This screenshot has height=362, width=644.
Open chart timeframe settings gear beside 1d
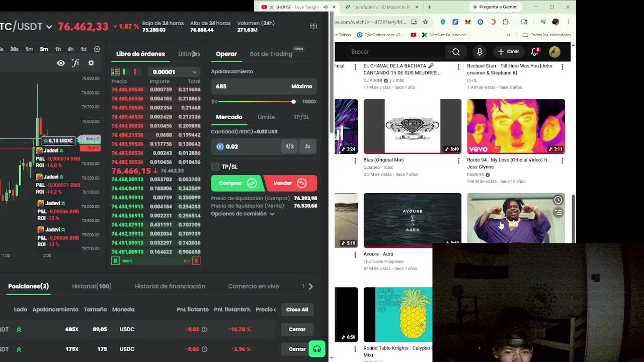coord(97,49)
